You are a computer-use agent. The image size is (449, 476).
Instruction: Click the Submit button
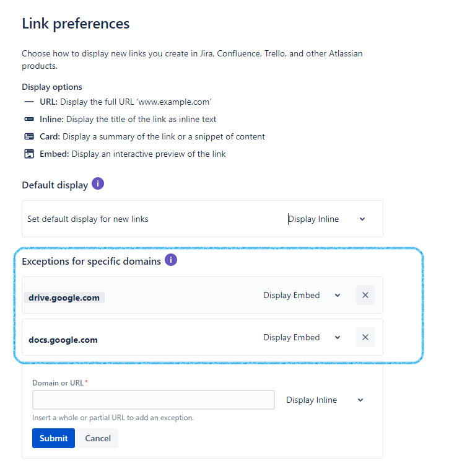(x=53, y=438)
